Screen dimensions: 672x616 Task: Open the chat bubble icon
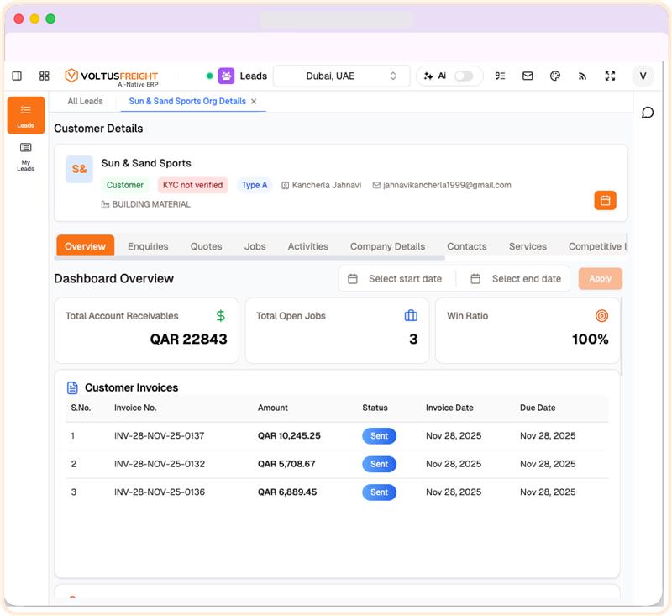647,113
